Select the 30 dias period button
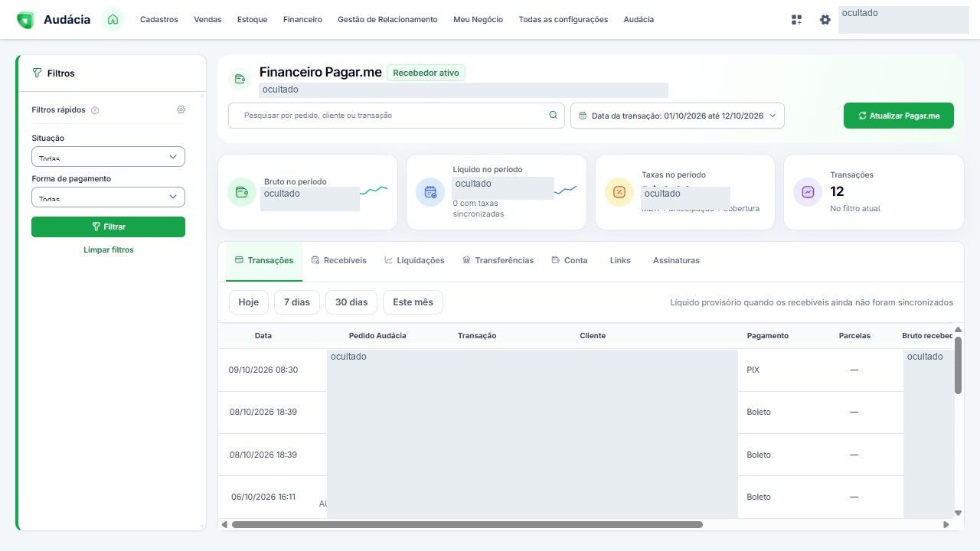The width and height of the screenshot is (980, 551). (x=351, y=302)
